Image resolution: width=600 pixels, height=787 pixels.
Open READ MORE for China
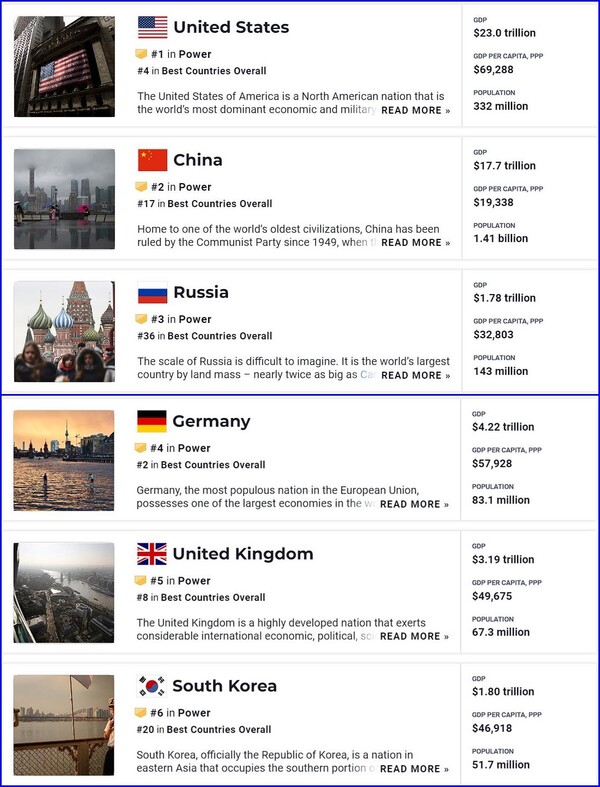click(415, 243)
